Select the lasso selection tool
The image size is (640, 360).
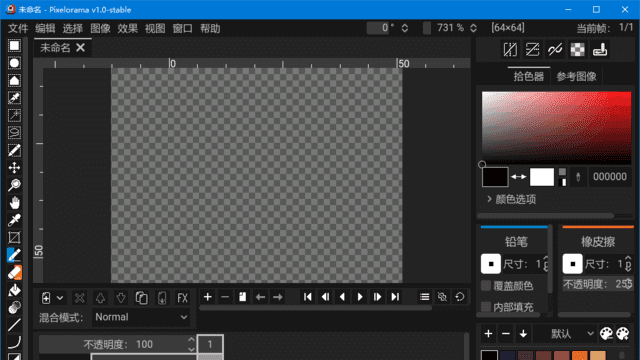click(x=14, y=133)
